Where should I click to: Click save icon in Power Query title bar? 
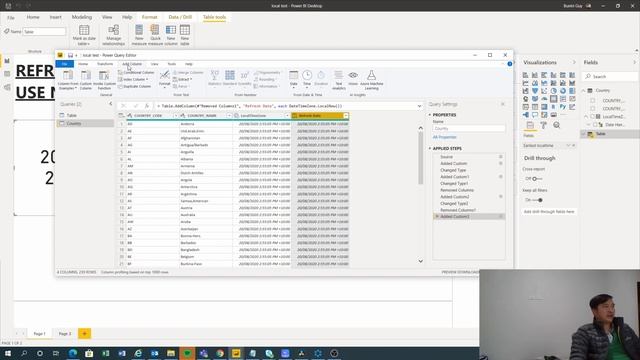pos(70,55)
